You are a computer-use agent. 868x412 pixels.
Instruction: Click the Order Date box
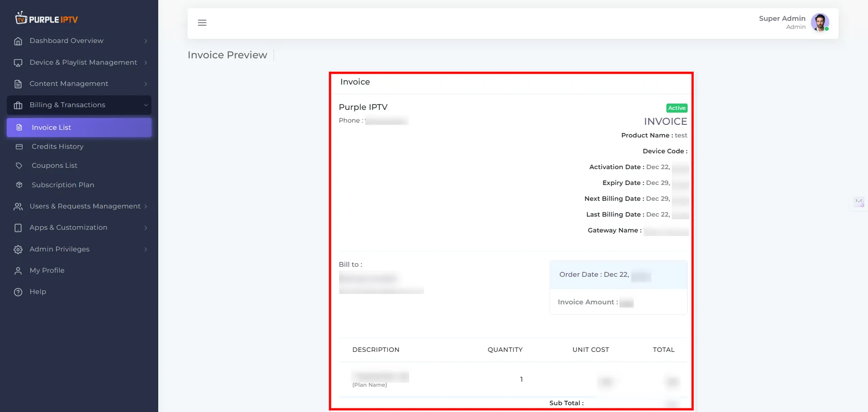click(618, 275)
